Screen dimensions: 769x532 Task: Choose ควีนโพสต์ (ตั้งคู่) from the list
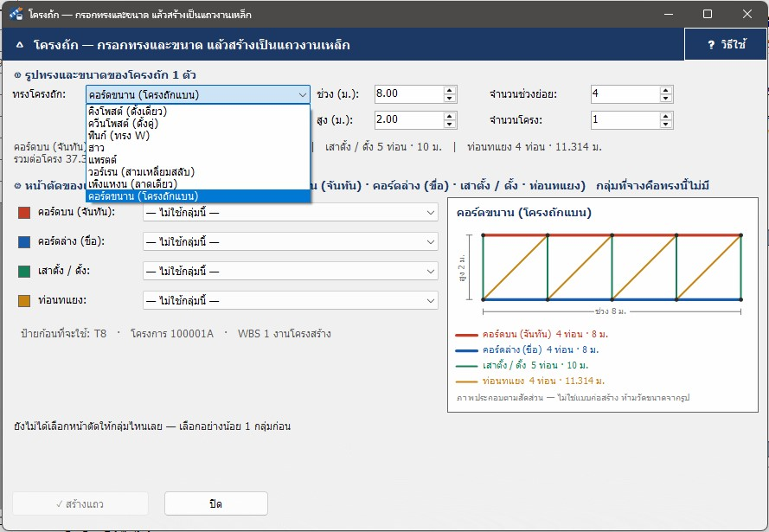[x=198, y=124]
